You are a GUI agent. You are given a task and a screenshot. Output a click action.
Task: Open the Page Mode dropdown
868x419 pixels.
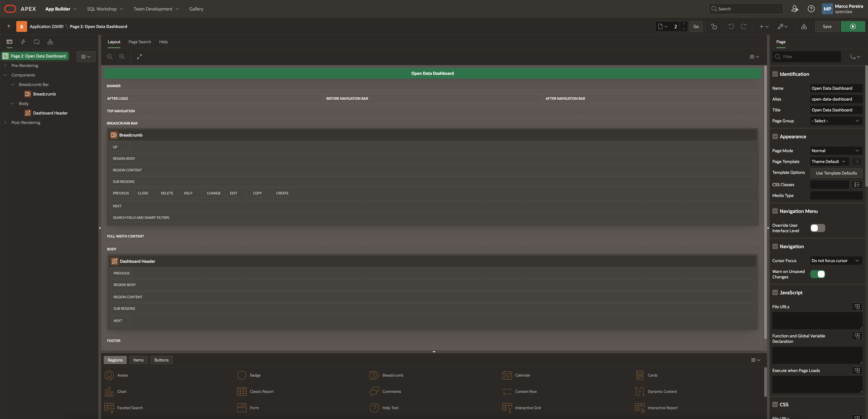pyautogui.click(x=836, y=151)
